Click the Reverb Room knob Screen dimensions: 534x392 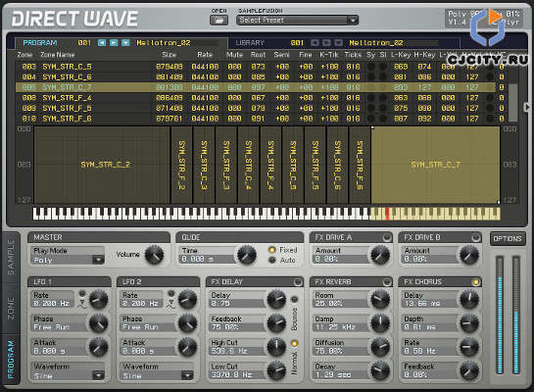[x=380, y=299]
